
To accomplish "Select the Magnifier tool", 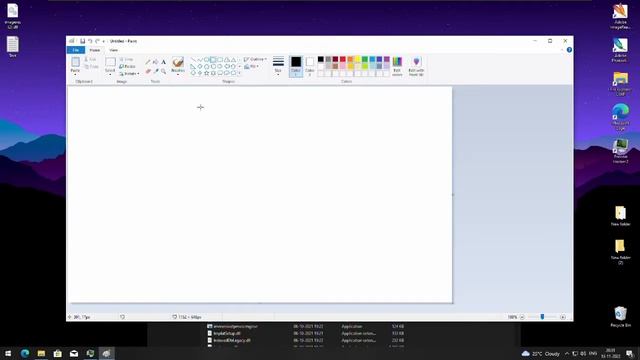I will (x=163, y=71).
